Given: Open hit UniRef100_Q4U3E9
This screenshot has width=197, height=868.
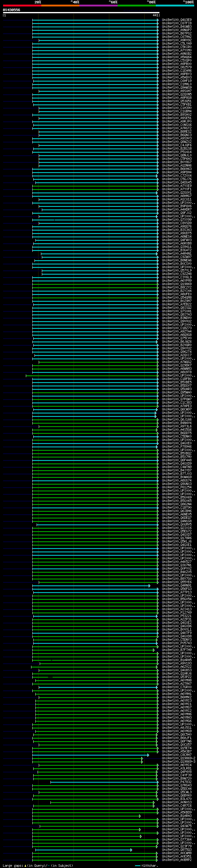Looking at the screenshot, I should [x=177, y=20].
